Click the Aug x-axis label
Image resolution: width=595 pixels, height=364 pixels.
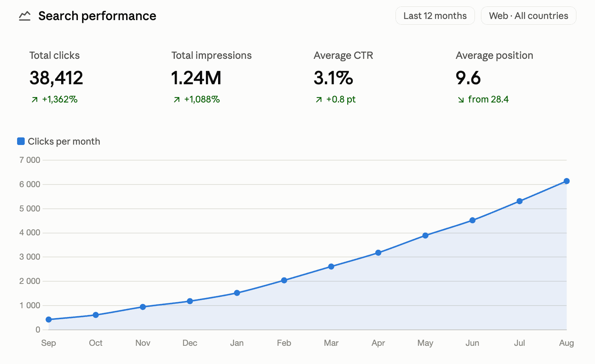tap(567, 343)
